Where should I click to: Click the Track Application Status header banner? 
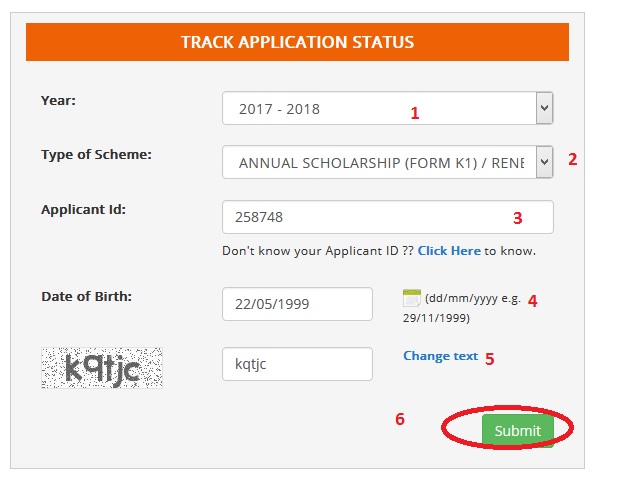click(297, 42)
